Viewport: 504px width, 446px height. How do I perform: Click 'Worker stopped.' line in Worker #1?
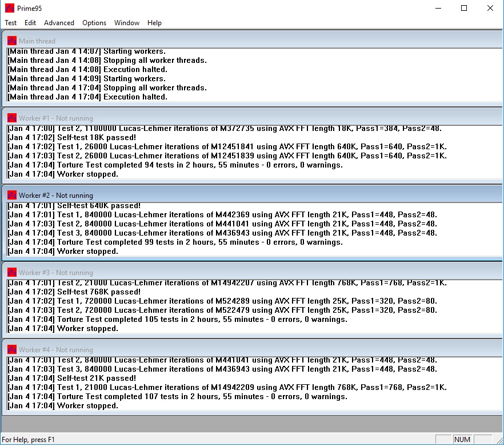pos(63,174)
